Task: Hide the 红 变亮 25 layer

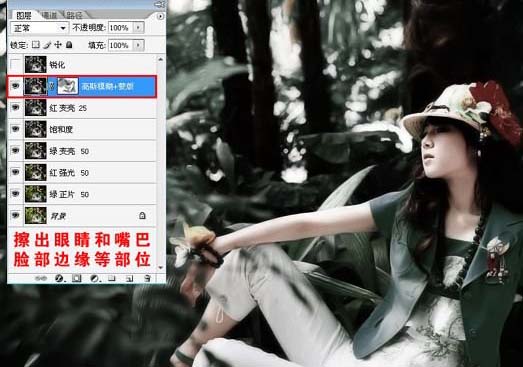Action: click(x=15, y=107)
